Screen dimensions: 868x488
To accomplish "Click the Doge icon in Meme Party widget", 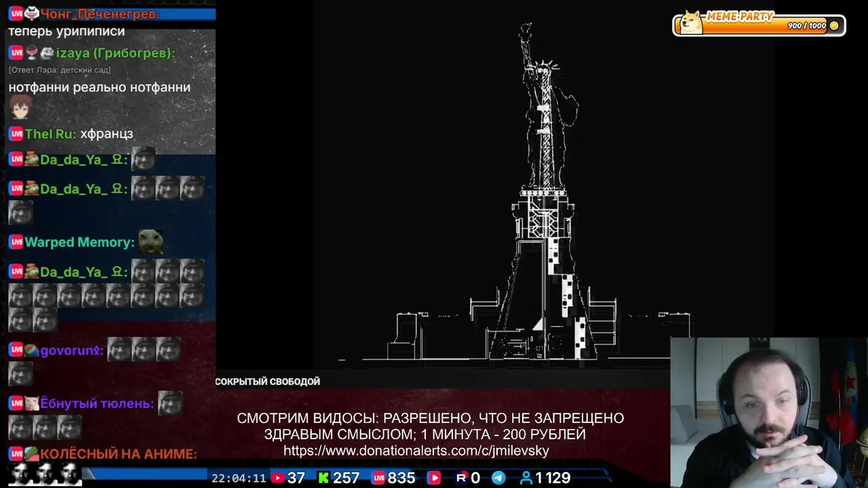I will 691,22.
